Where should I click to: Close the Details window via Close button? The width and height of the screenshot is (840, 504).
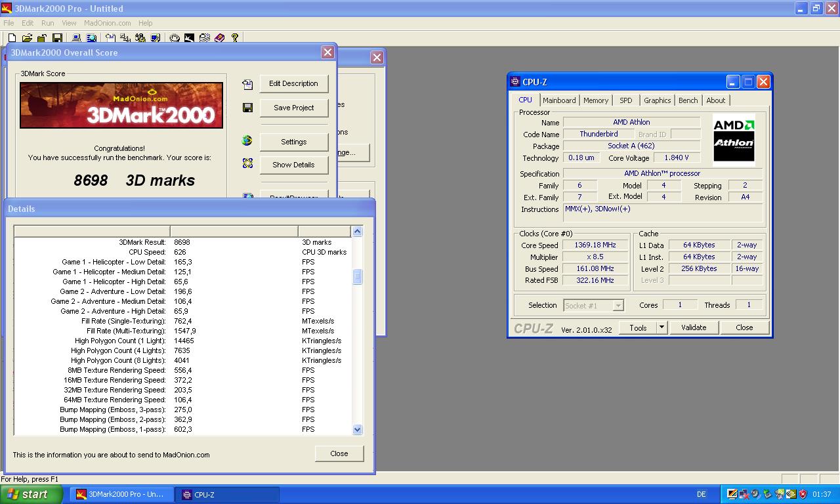pos(339,453)
